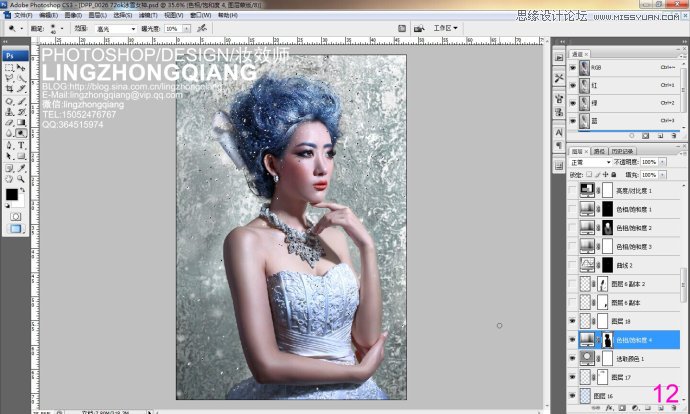Delete channel trash icon in Channels
This screenshot has height=414, width=690.
674,136
